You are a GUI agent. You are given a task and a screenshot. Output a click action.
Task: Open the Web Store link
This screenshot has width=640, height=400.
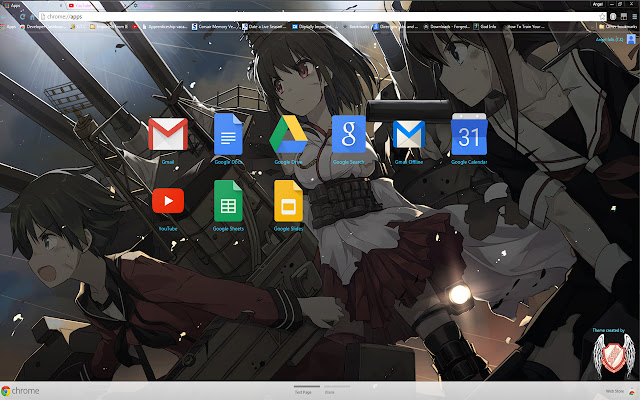tap(615, 391)
